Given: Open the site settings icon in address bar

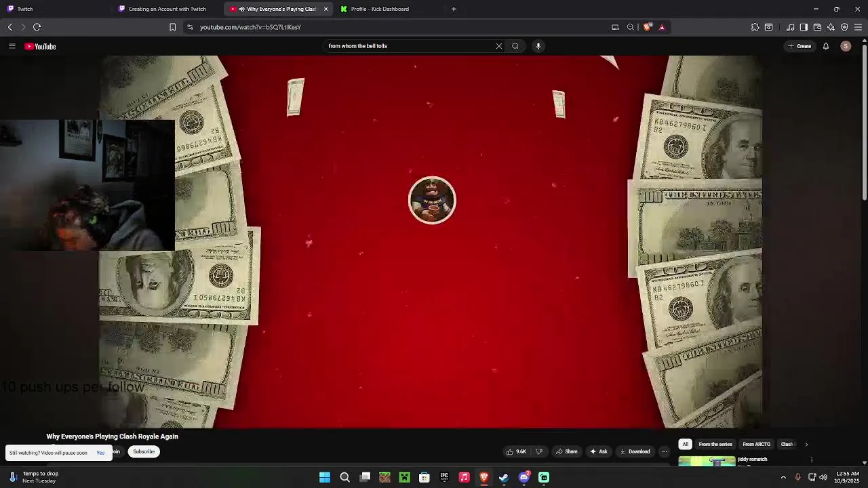Looking at the screenshot, I should (x=190, y=27).
